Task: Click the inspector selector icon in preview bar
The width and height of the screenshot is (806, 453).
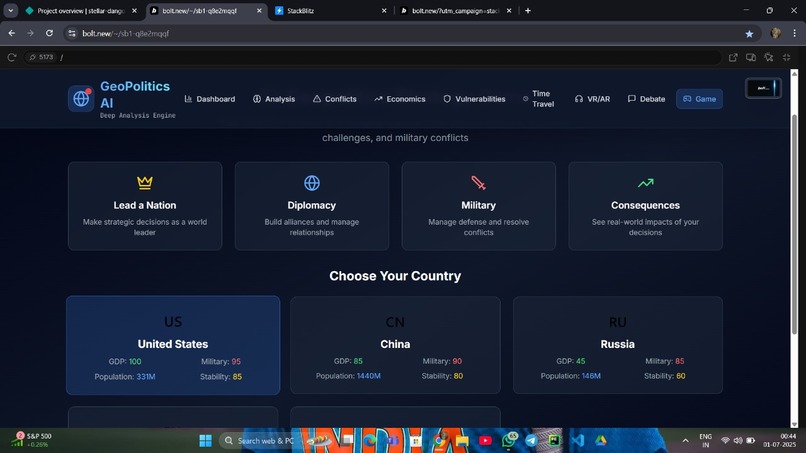Action: point(769,57)
